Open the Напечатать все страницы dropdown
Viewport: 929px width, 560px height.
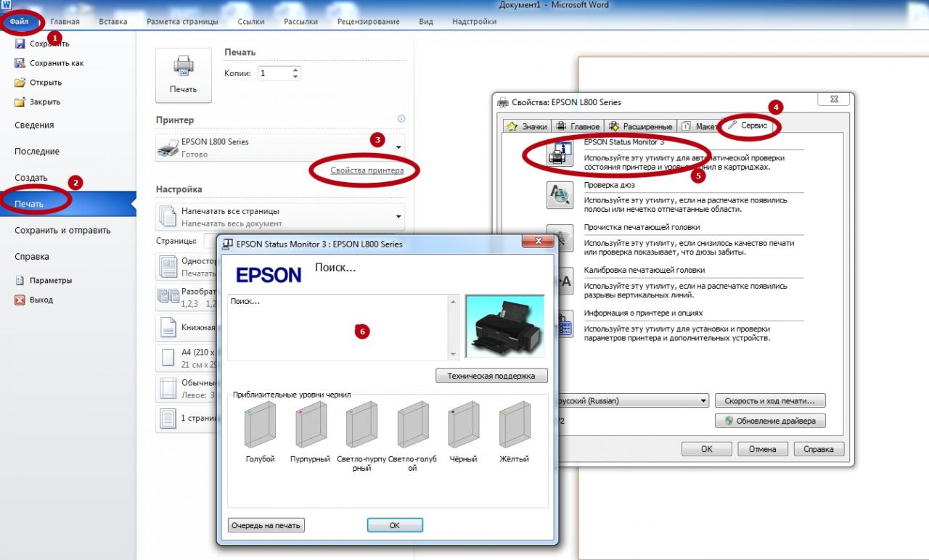click(398, 216)
